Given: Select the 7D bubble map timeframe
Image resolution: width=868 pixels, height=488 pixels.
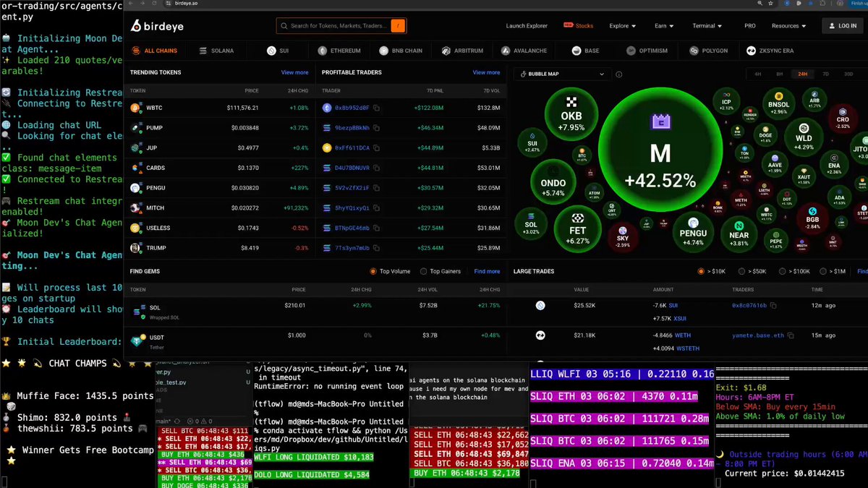Looking at the screenshot, I should pyautogui.click(x=826, y=74).
